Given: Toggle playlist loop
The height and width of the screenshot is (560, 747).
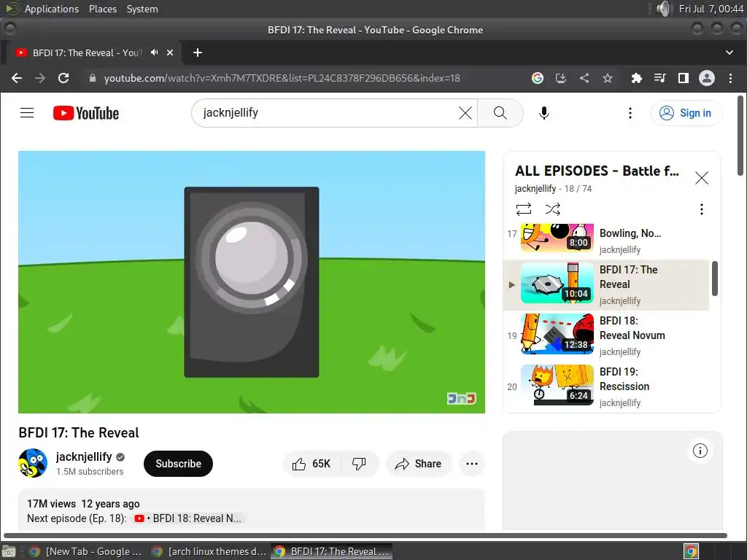Looking at the screenshot, I should pos(523,209).
